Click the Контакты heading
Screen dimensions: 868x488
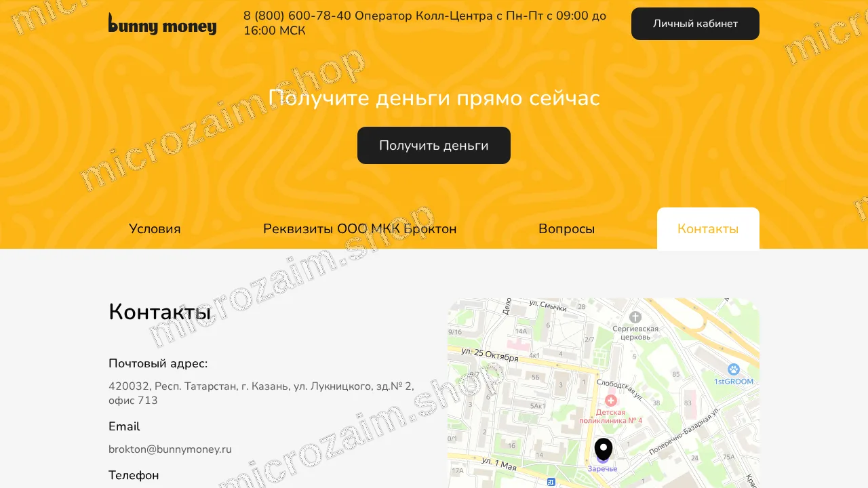[160, 312]
